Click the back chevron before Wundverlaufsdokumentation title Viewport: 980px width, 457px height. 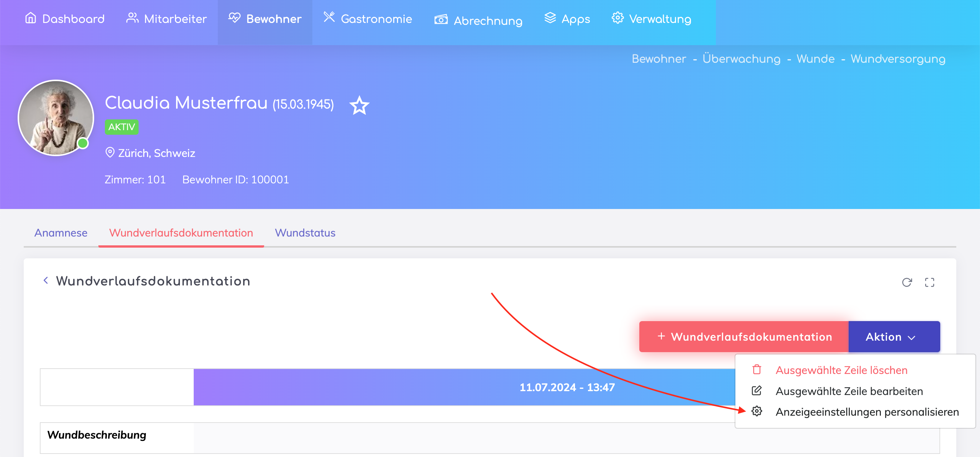coord(46,281)
